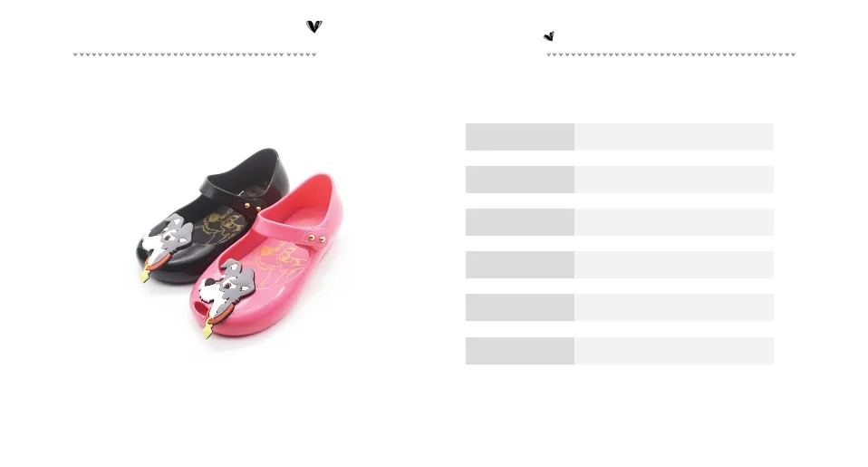Click the yellow tag under the black shoe's dog
This screenshot has height=467, width=868.
tap(145, 275)
